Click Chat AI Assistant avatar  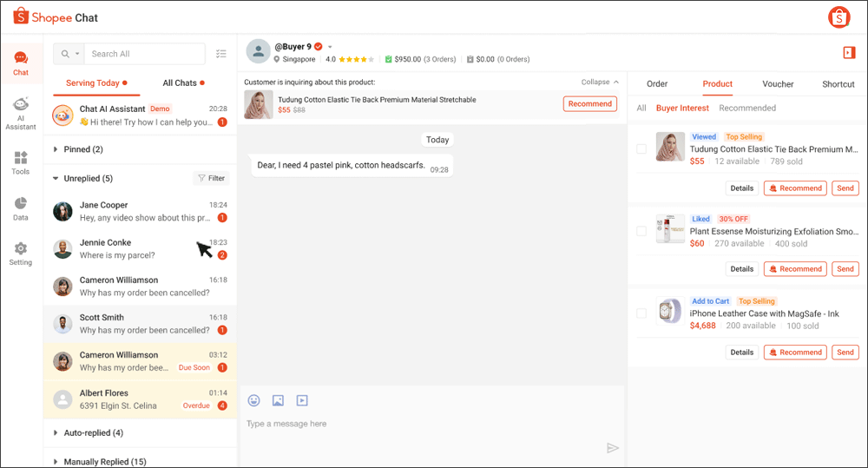62,115
